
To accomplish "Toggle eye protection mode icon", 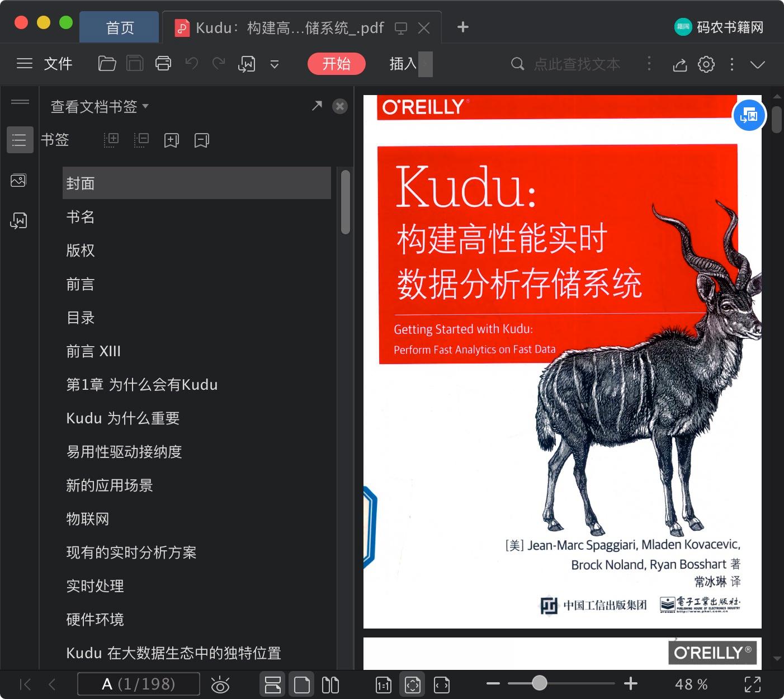I will click(x=220, y=684).
